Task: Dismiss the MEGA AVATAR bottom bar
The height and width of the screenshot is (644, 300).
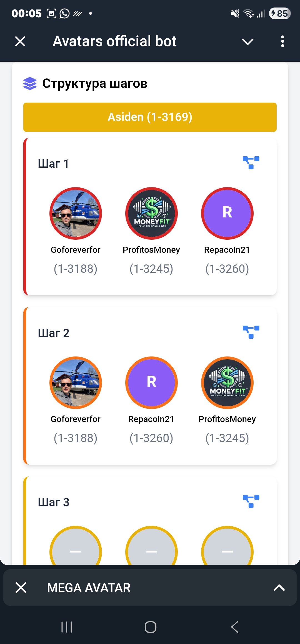Action: pyautogui.click(x=21, y=588)
